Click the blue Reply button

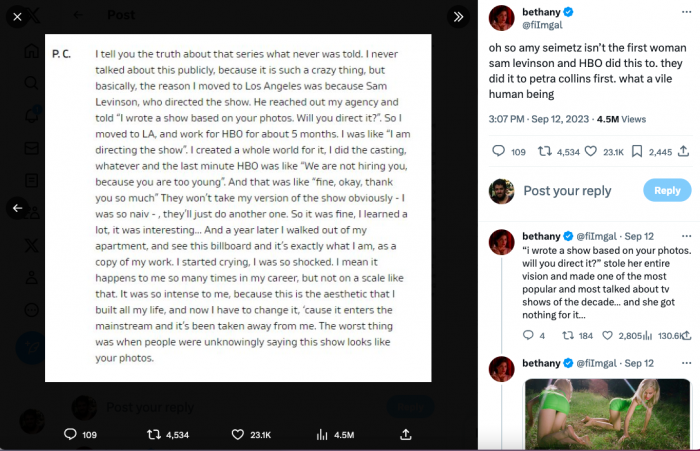[x=667, y=191]
